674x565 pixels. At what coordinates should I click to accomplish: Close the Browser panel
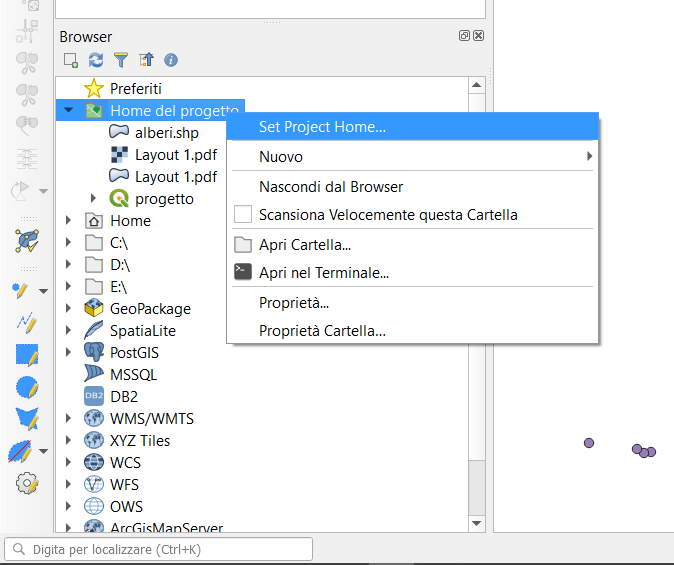click(479, 36)
